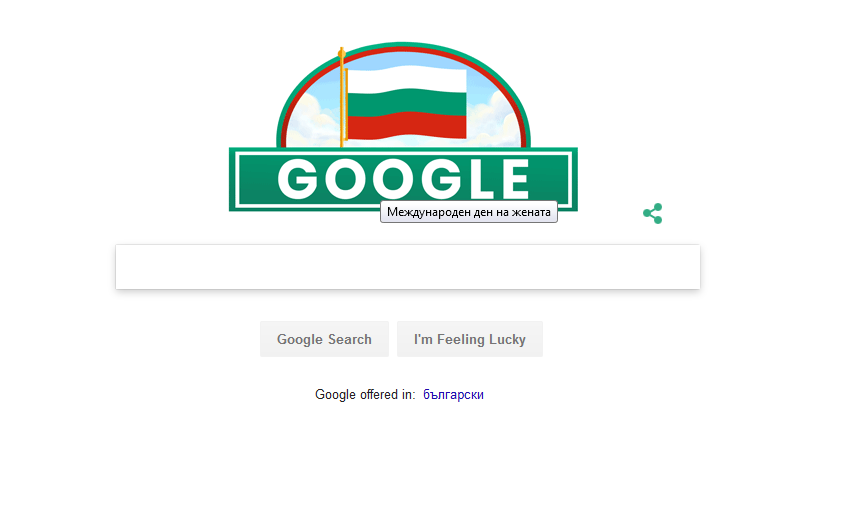Image resolution: width=848 pixels, height=506 pixels.
Task: Click the green share icon
Action: (x=653, y=214)
